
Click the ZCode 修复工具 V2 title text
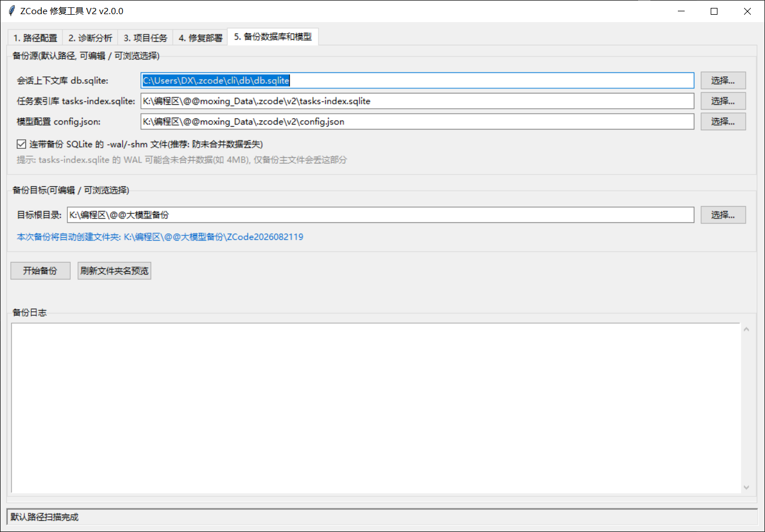72,11
